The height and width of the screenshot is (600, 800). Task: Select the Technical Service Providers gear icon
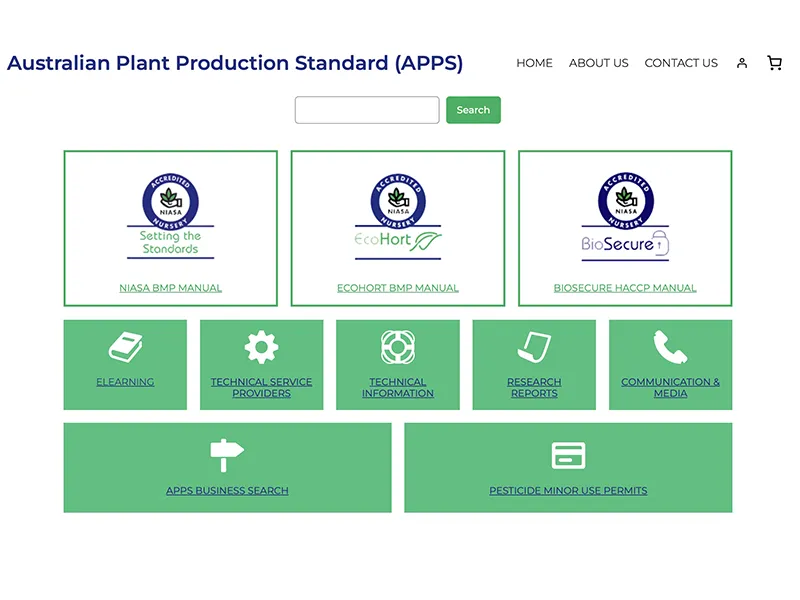(x=261, y=347)
